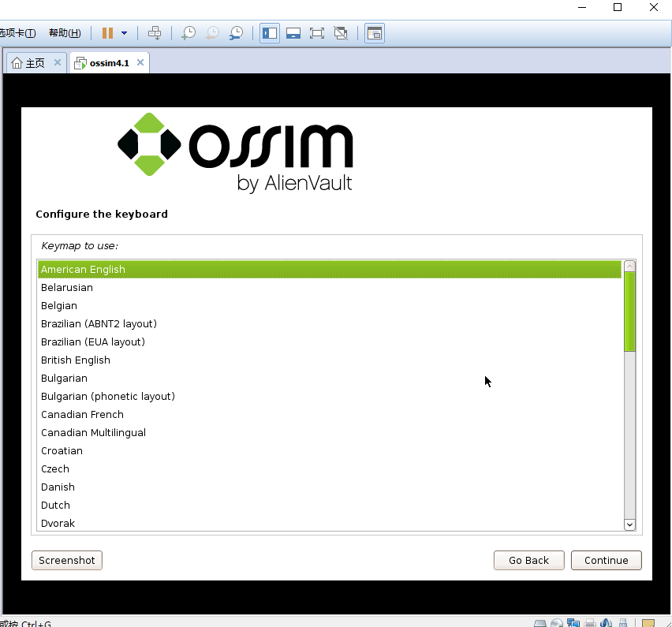The image size is (672, 627).
Task: Click the Unity mode toolbar icon
Action: [341, 33]
